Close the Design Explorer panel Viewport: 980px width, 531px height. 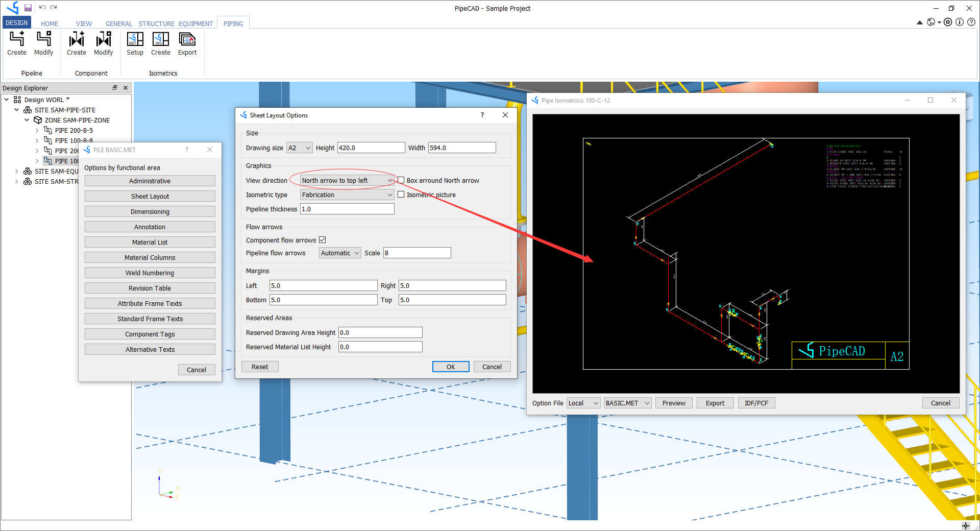(126, 88)
